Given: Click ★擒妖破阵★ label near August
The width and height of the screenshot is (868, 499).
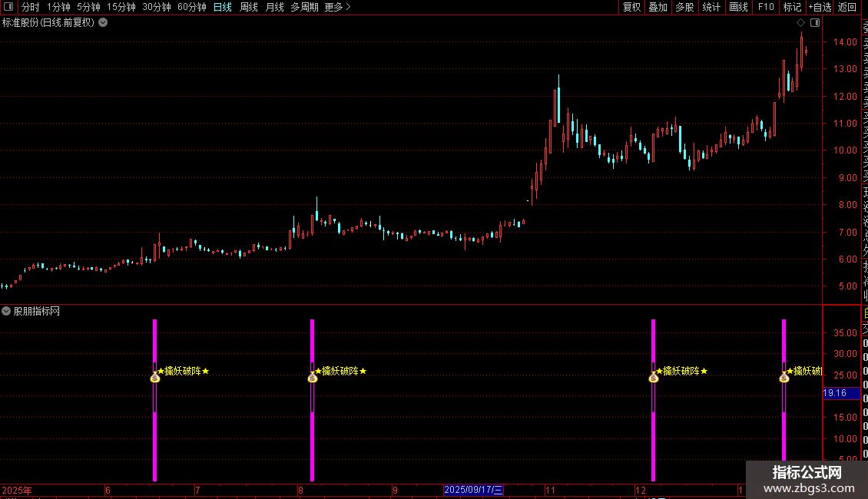Looking at the screenshot, I should pos(341,372).
